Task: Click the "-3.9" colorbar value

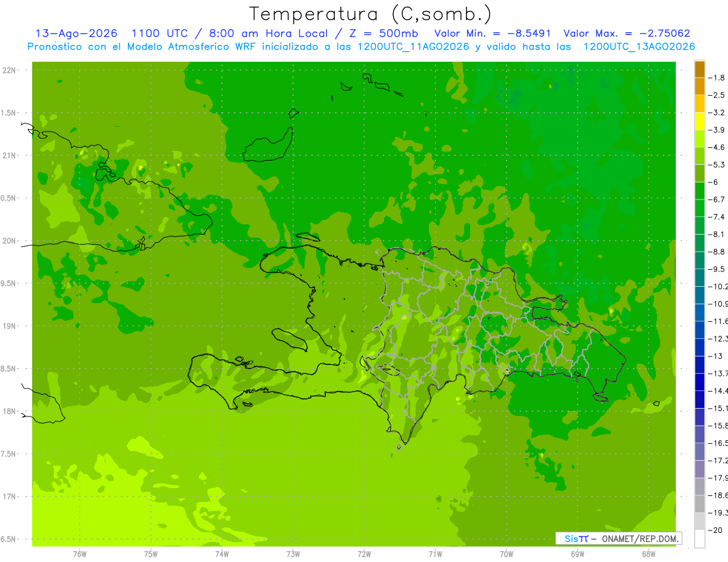Action: [x=716, y=130]
